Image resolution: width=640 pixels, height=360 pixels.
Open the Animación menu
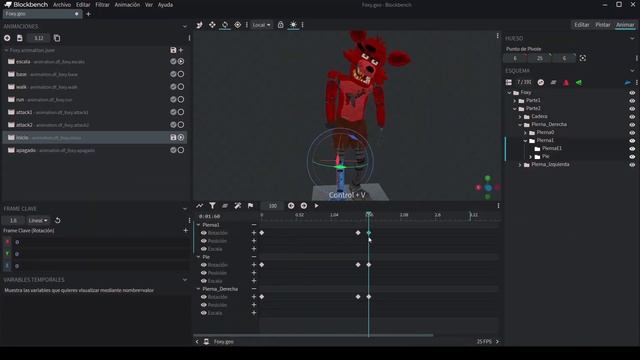[x=127, y=5]
